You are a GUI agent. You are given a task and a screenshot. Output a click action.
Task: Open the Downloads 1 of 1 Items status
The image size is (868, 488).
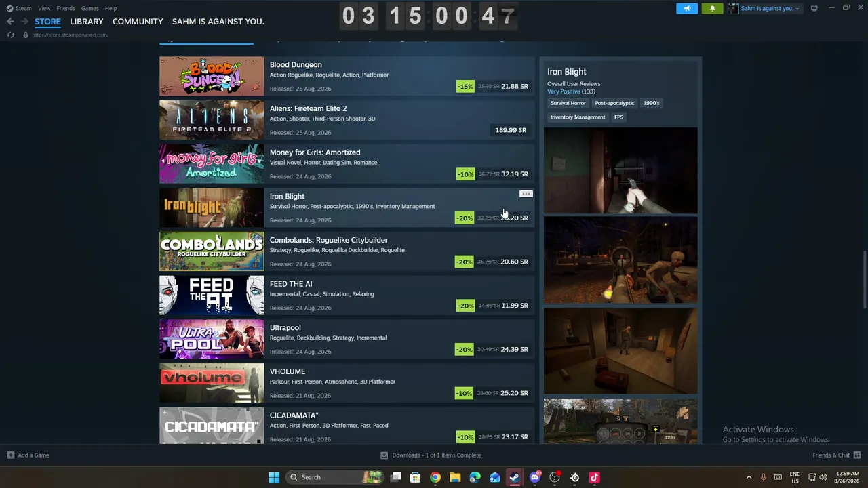tap(437, 455)
